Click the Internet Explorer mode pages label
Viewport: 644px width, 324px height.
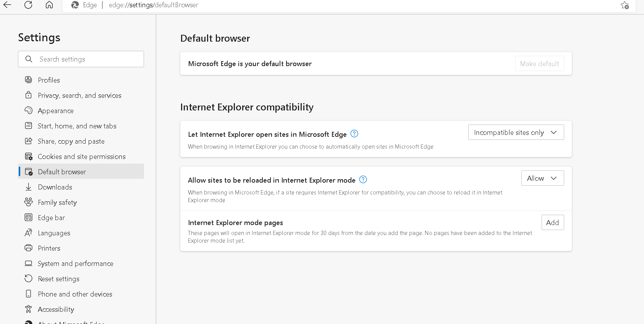235,223
